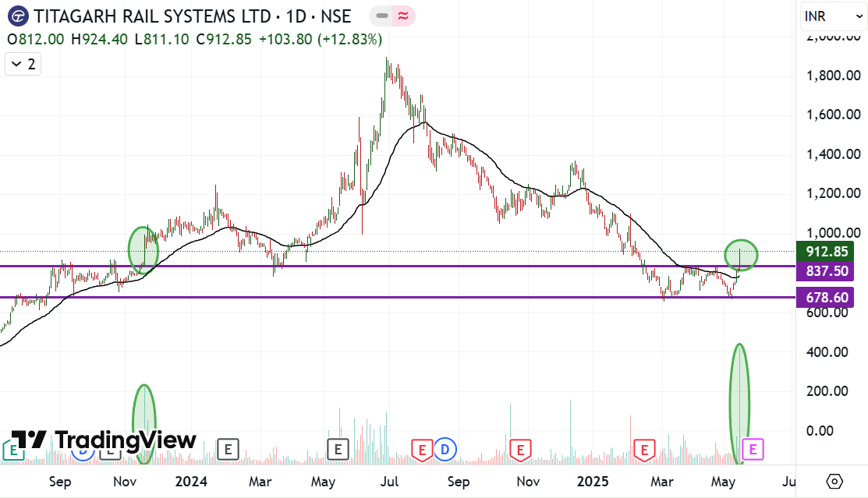868x498 pixels.
Task: Select the purple 678.60 horizontal line label
Action: 825,298
